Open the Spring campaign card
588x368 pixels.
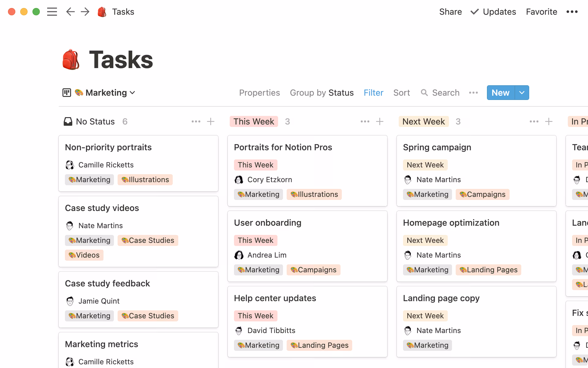pyautogui.click(x=437, y=147)
